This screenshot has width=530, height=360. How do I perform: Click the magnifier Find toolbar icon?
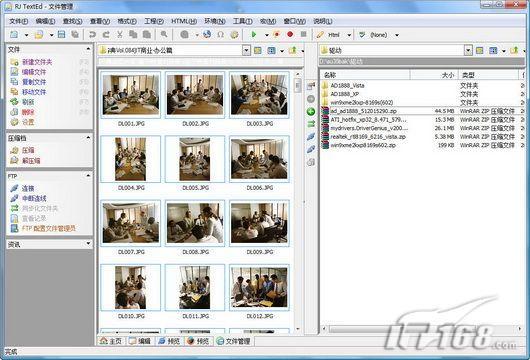point(164,34)
